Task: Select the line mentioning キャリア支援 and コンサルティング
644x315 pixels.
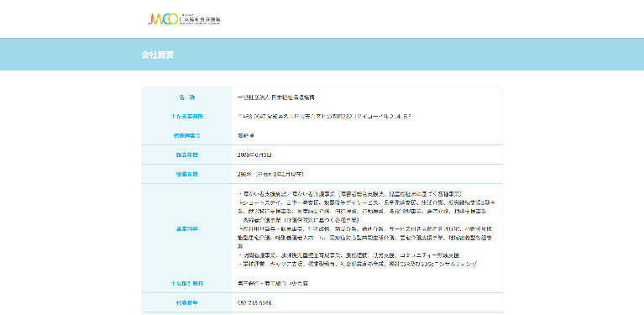Action: click(358, 264)
